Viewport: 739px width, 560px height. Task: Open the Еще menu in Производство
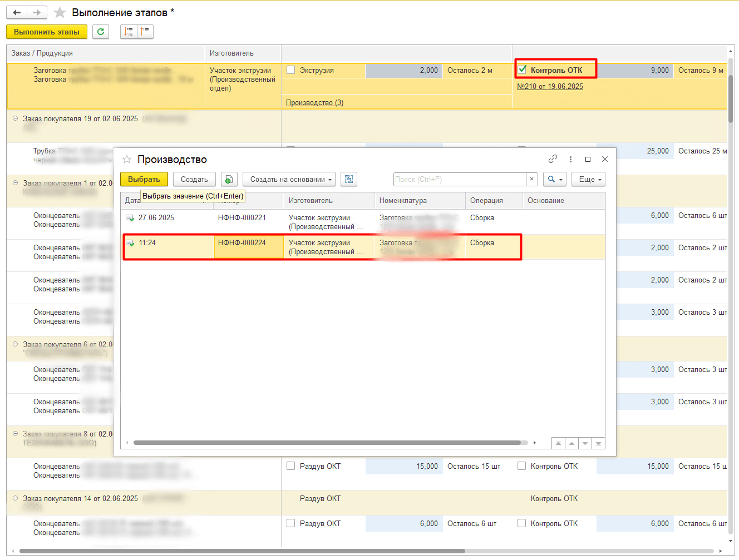coord(588,180)
